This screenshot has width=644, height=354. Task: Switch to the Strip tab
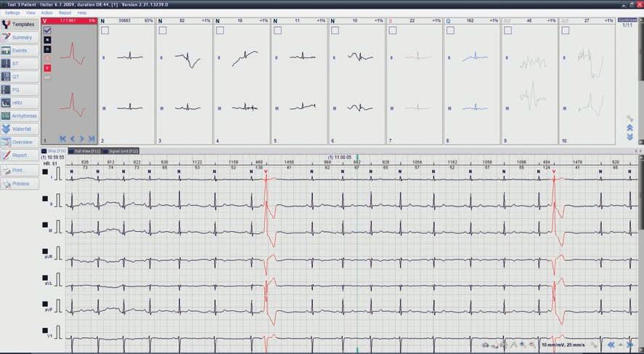click(x=54, y=151)
